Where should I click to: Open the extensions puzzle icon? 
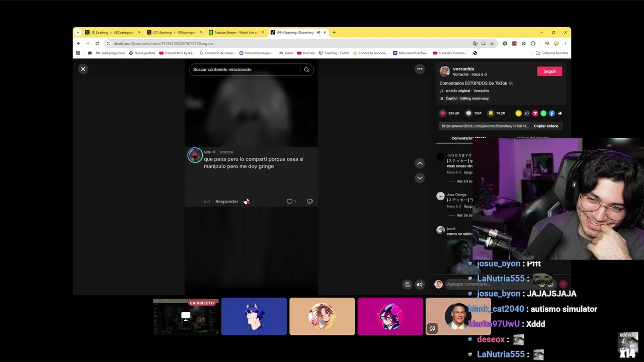tap(533, 44)
